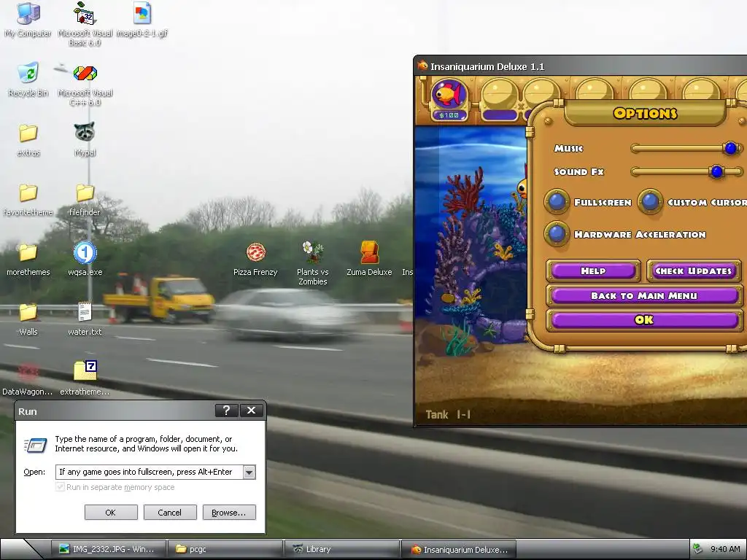Viewport: 747px width, 560px height.
Task: Click Cancel in the Run dialog
Action: click(x=169, y=513)
